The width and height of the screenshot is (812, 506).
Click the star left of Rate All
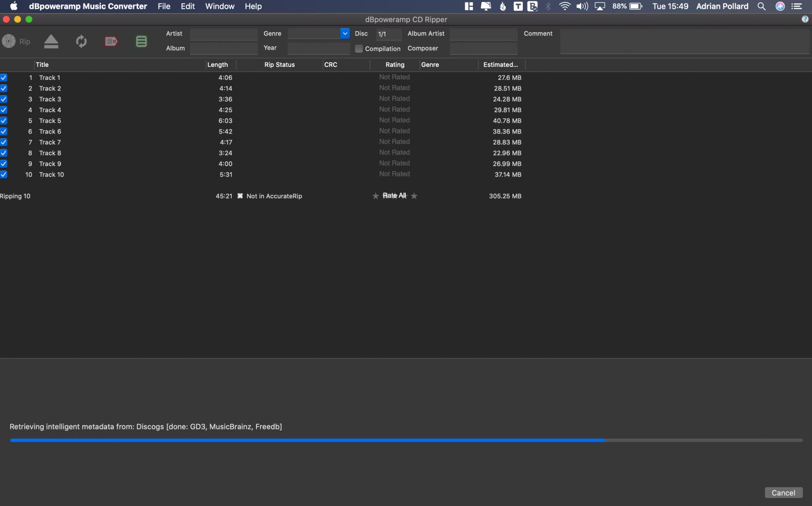click(x=376, y=196)
